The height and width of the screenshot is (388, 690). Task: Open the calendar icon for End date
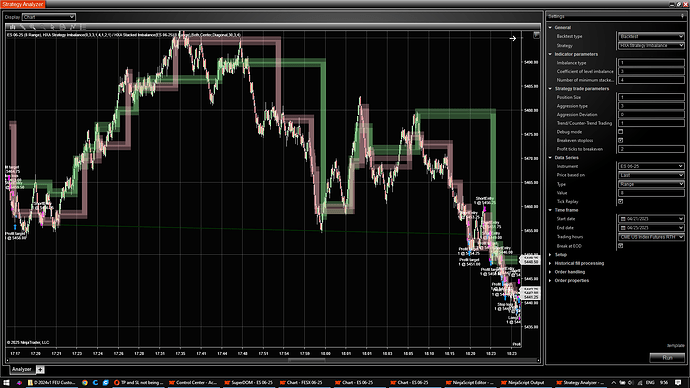coord(623,228)
